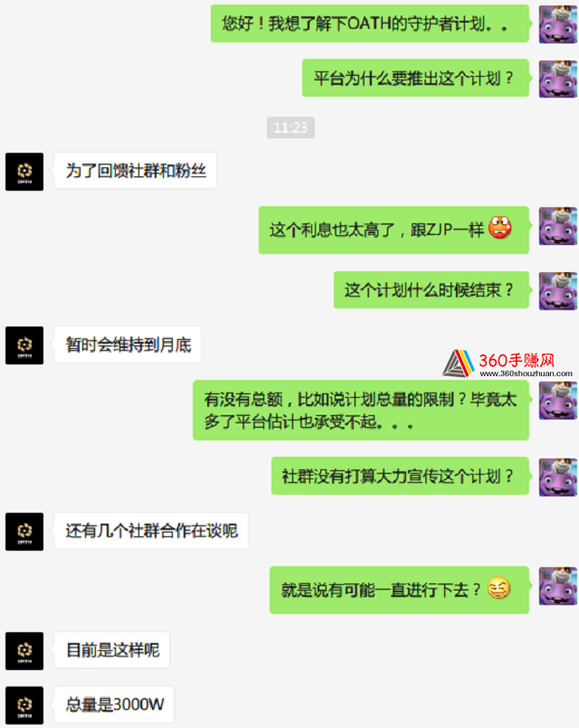The height and width of the screenshot is (728, 579).
Task: Select the OATH avatar beside 总量是3000W
Action: (x=24, y=704)
